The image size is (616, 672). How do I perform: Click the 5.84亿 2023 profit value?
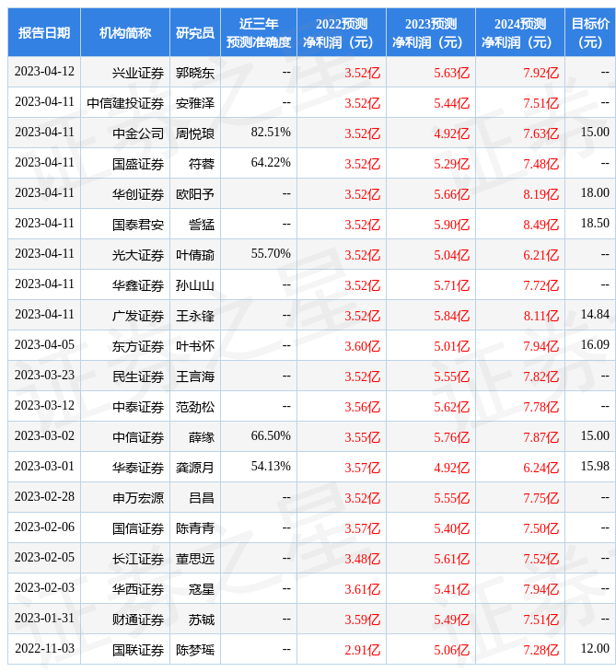pyautogui.click(x=451, y=317)
